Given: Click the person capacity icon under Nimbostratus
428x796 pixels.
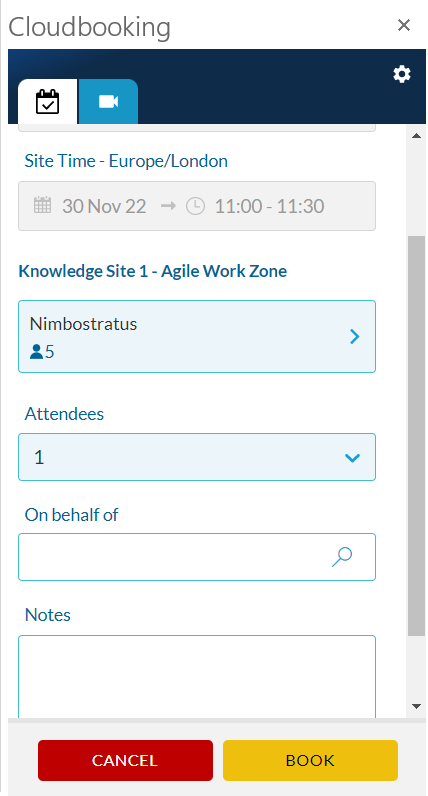Looking at the screenshot, I should click(x=36, y=352).
